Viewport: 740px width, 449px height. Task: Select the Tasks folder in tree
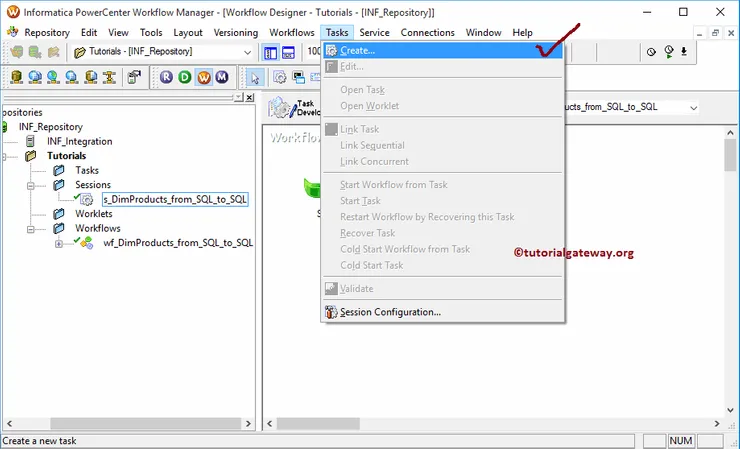87,170
